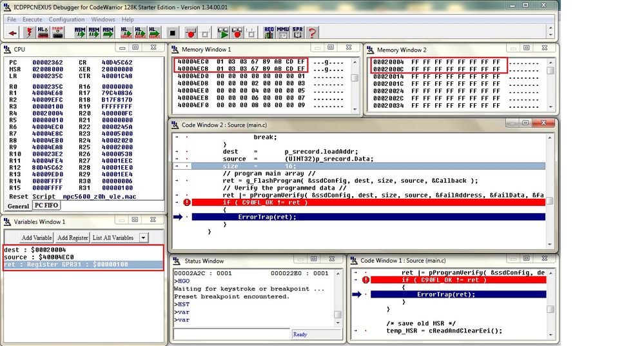
Task: Click the toolbar scroll up arrow
Action: [x=551, y=28]
